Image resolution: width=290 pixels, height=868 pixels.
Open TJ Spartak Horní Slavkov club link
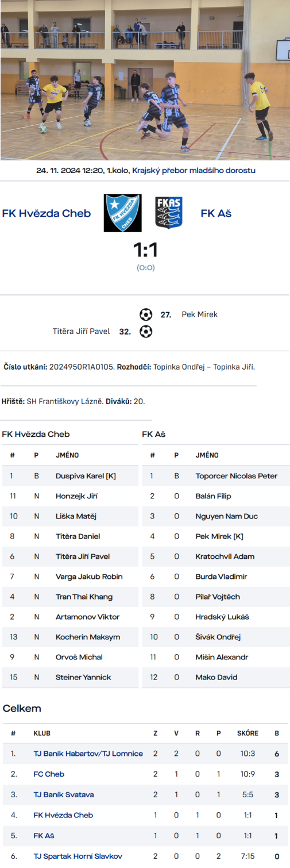(x=78, y=856)
